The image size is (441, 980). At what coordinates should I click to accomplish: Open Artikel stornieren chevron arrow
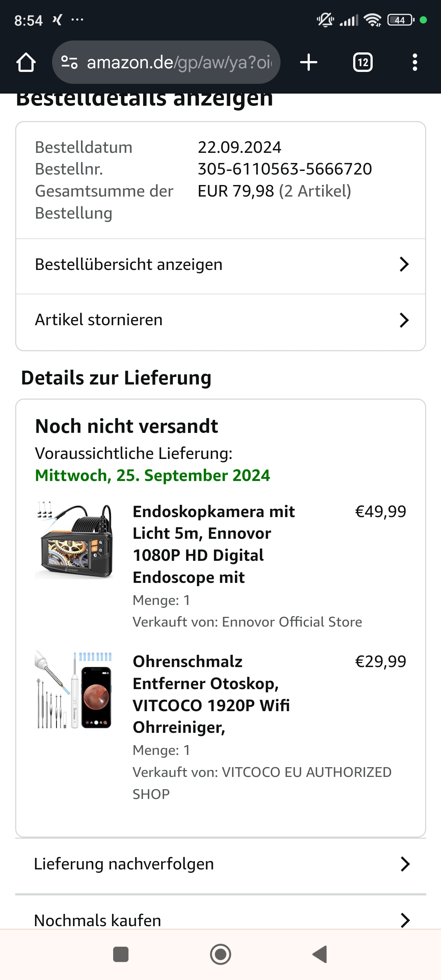[404, 320]
